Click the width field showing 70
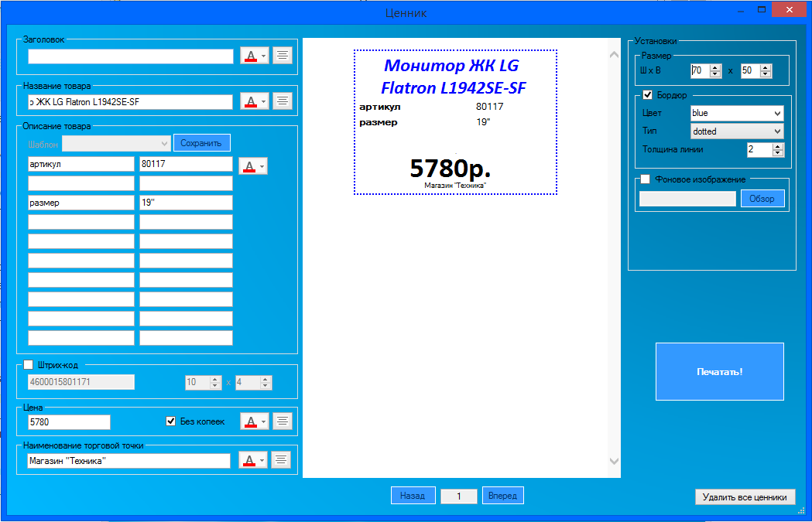 click(x=700, y=71)
